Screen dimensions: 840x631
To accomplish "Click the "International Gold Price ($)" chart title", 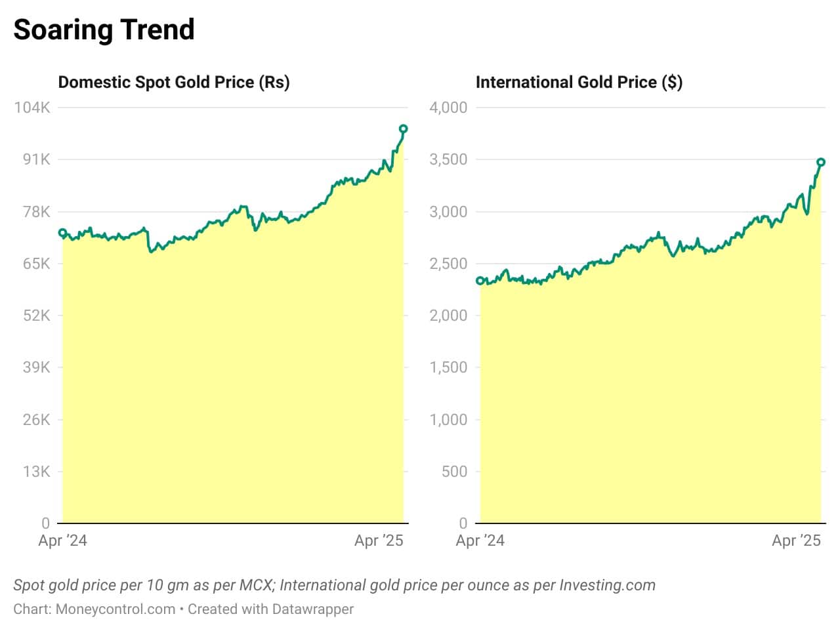I will click(579, 82).
